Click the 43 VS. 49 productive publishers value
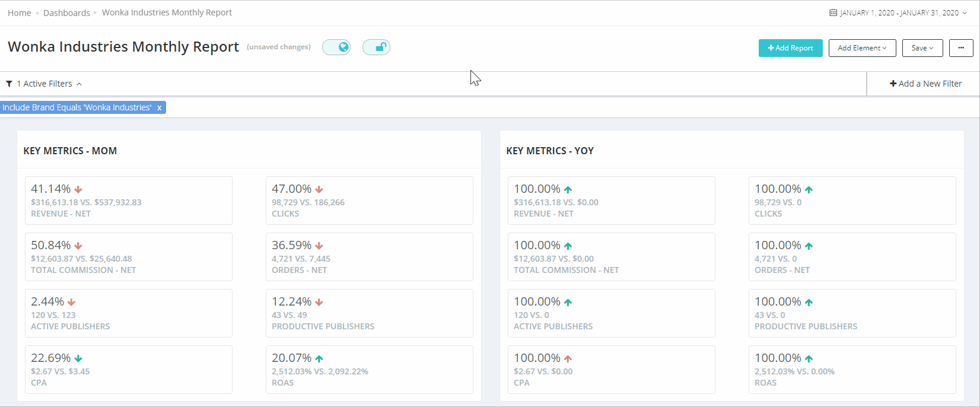980x407 pixels. click(x=289, y=315)
